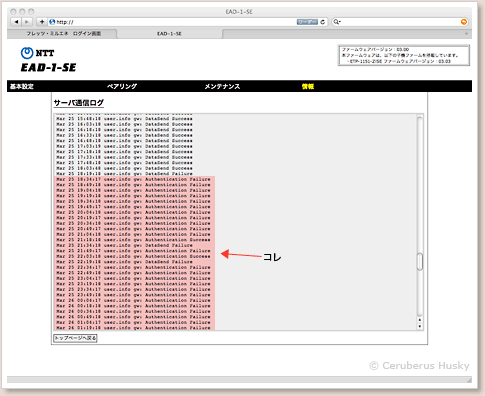Switch to the フレッツ・ミルエネ ログイン画面 tab

pyautogui.click(x=63, y=34)
